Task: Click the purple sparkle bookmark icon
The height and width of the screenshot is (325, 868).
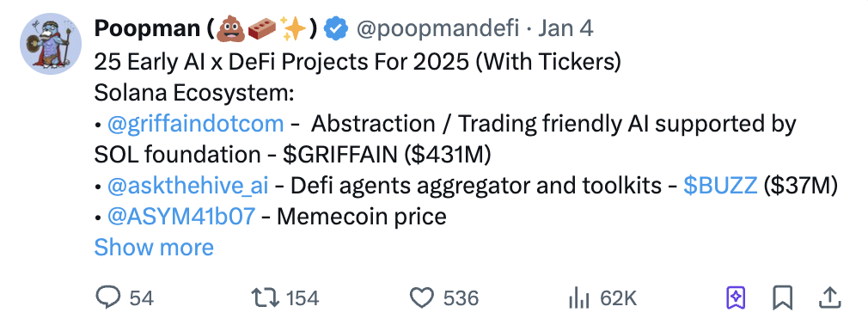Action: click(735, 298)
